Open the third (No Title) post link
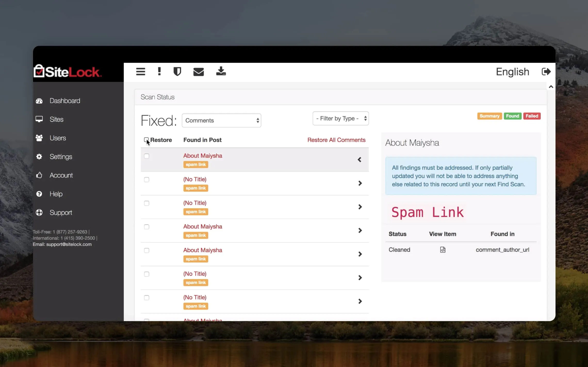 tap(195, 274)
